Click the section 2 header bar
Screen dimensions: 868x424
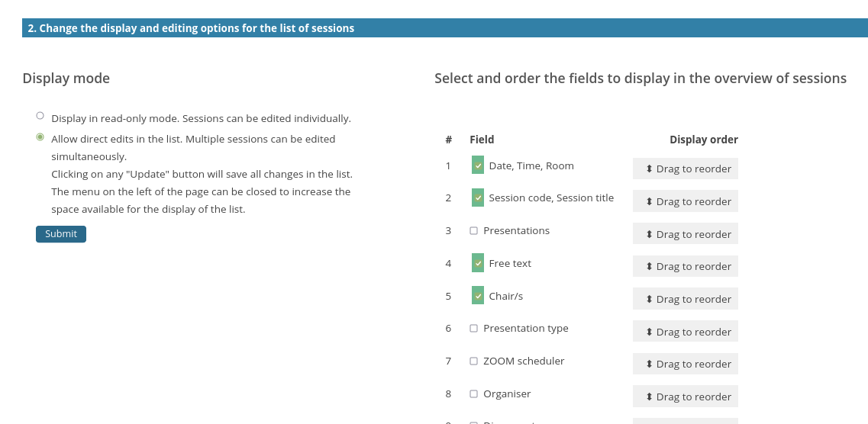(444, 28)
